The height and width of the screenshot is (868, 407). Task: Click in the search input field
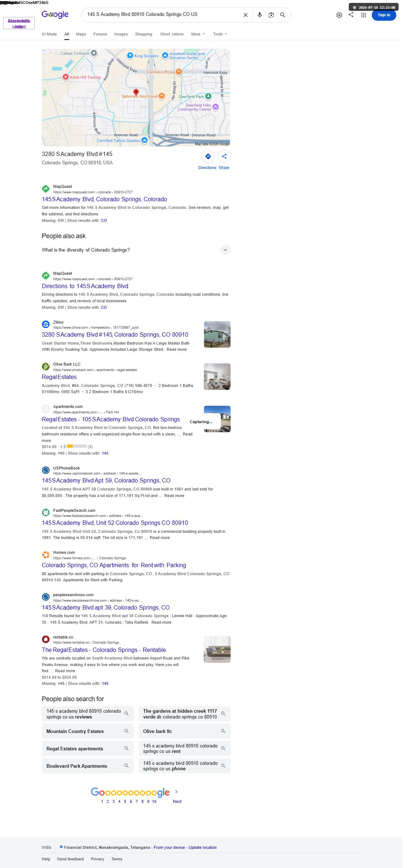pyautogui.click(x=162, y=14)
